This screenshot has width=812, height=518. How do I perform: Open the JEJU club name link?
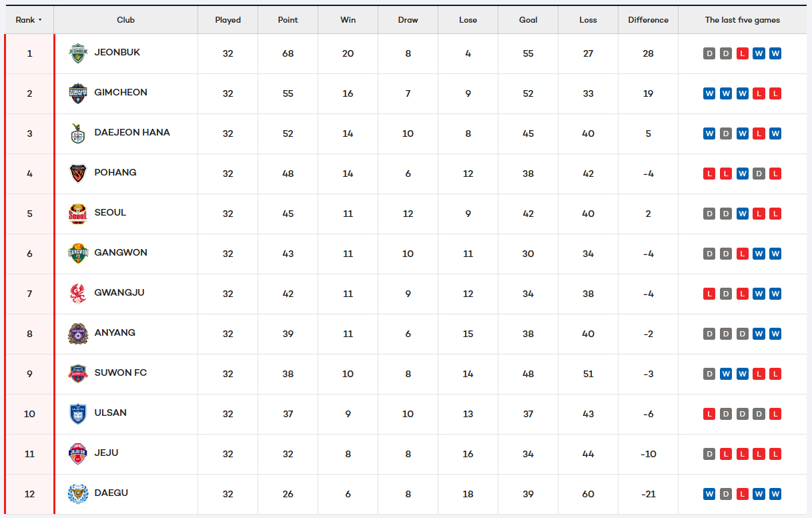(x=106, y=453)
